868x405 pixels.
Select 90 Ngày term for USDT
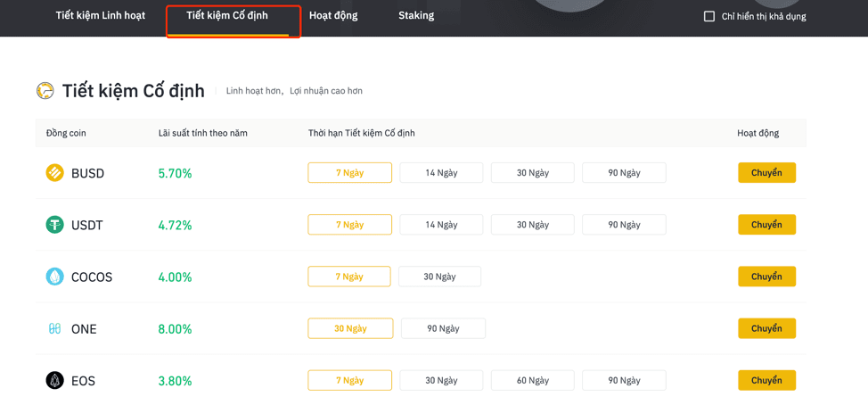[x=624, y=225]
